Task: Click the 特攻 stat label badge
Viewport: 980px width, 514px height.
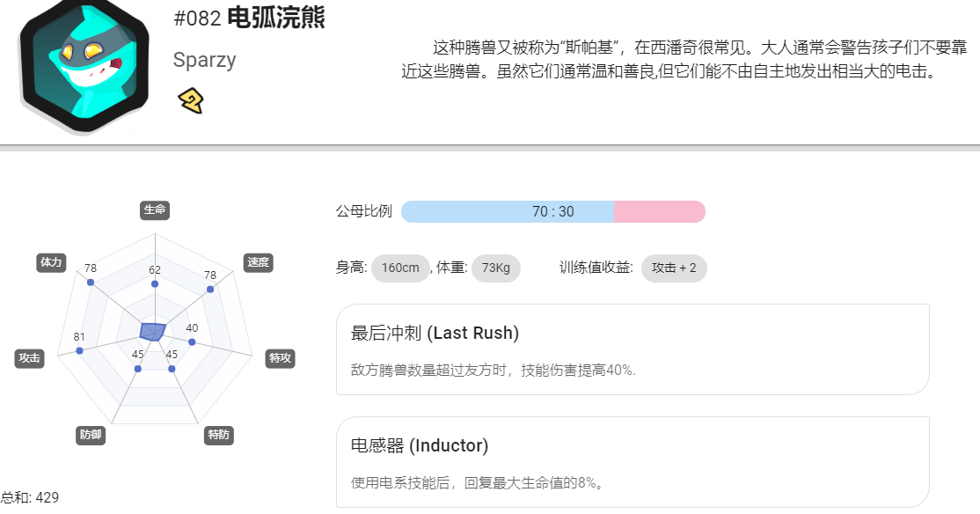Action: point(280,357)
